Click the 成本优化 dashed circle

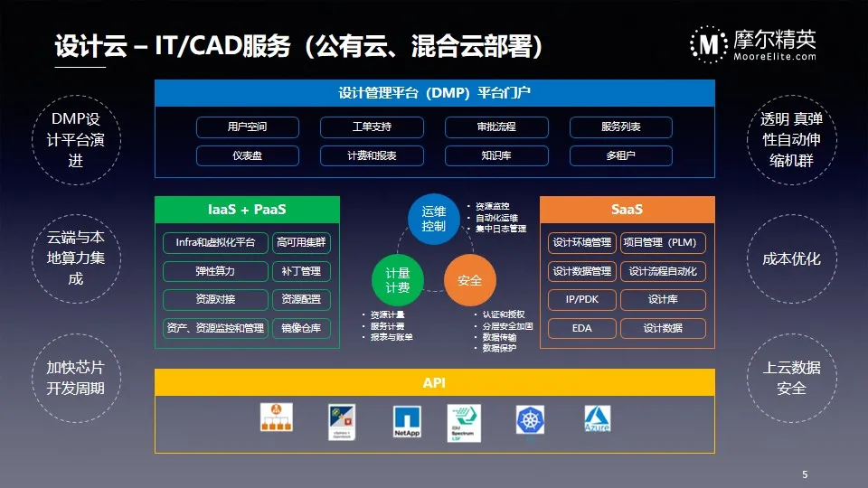(792, 258)
